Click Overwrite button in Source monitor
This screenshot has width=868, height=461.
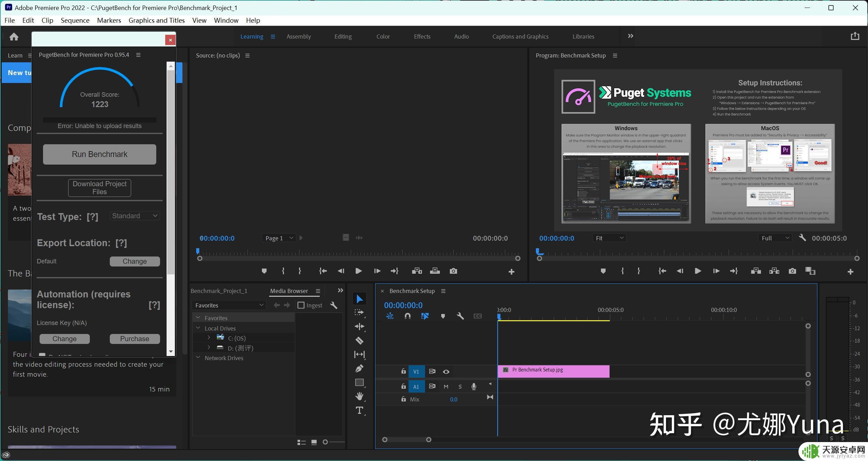click(435, 271)
